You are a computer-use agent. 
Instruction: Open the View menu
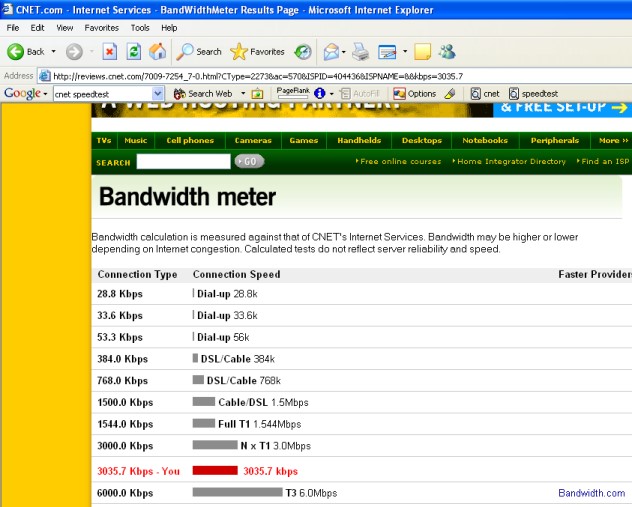64,28
